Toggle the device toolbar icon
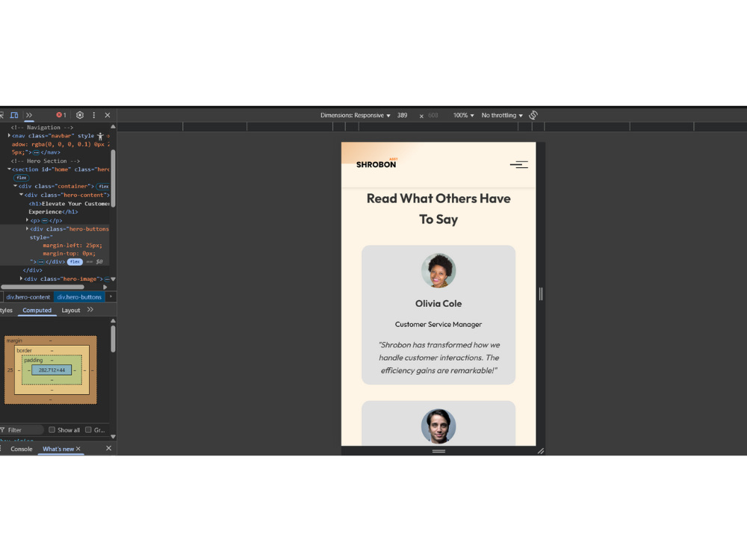 pyautogui.click(x=14, y=115)
